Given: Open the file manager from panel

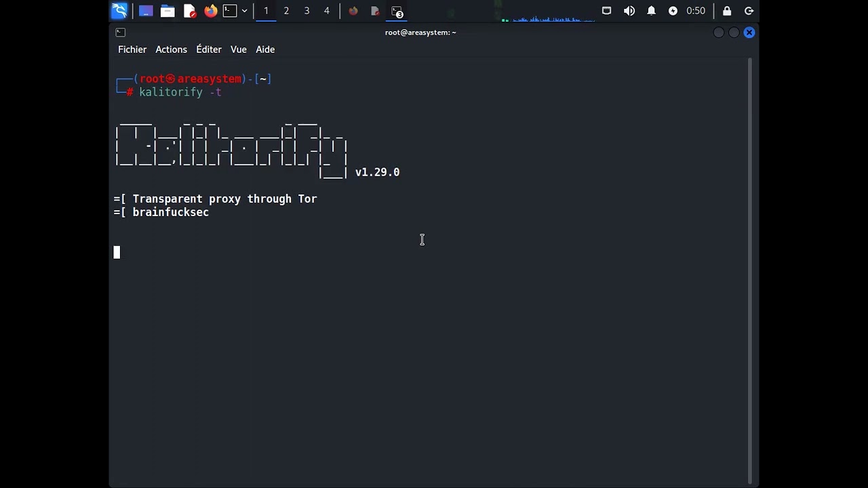Looking at the screenshot, I should (x=167, y=11).
